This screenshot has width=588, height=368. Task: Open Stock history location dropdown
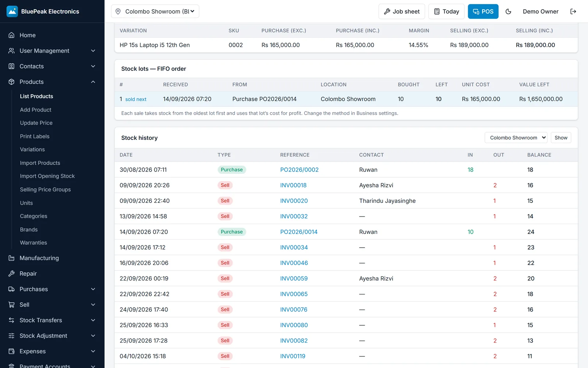click(x=516, y=138)
